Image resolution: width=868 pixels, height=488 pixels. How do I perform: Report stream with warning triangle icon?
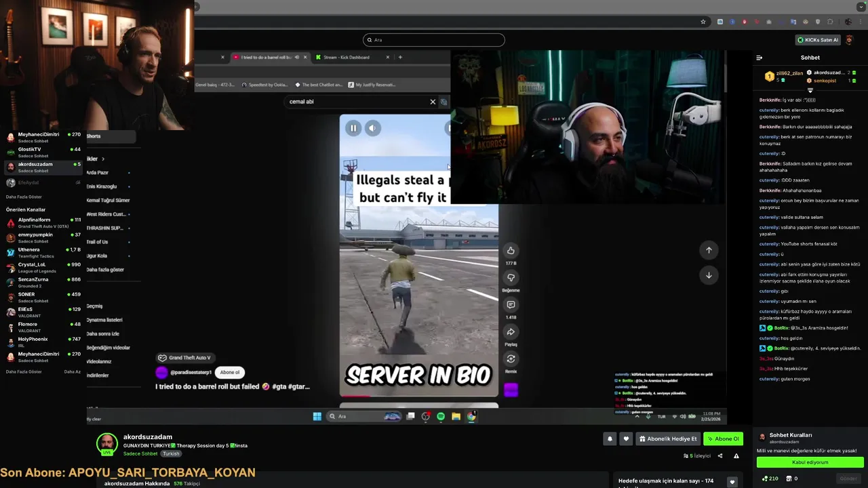[736, 456]
